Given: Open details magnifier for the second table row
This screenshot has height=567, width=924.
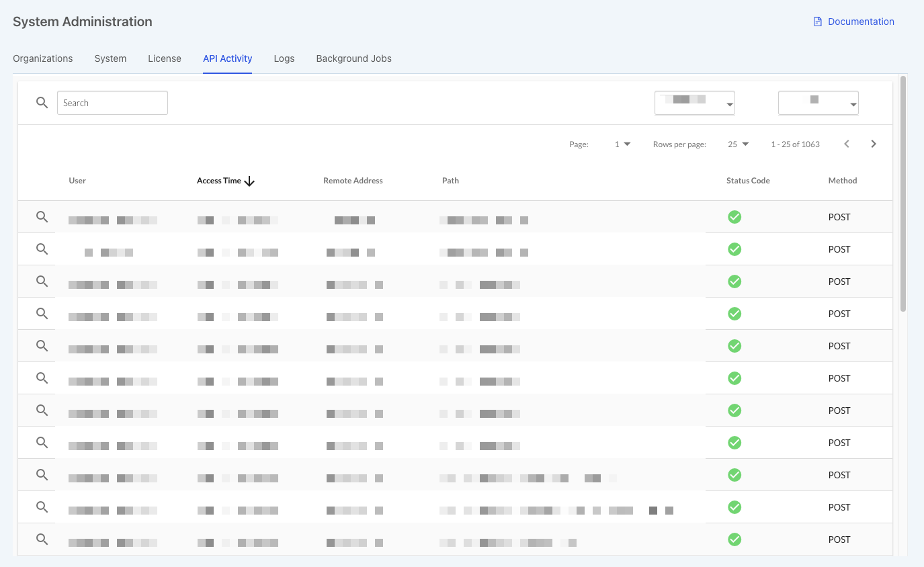Looking at the screenshot, I should pos(42,249).
